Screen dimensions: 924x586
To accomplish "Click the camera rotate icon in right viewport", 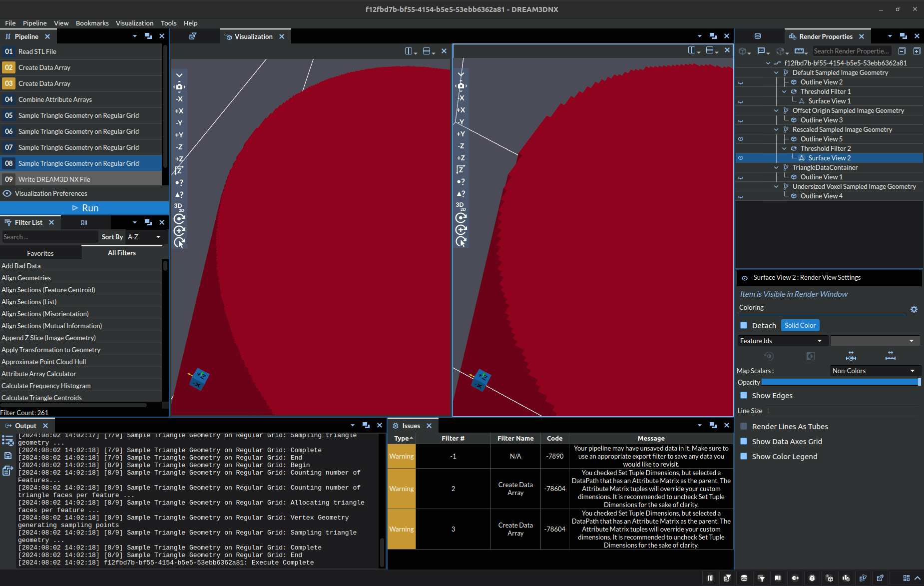I will click(x=461, y=218).
